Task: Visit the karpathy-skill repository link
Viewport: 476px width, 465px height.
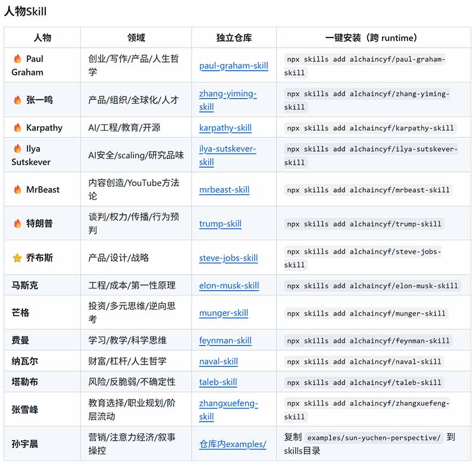Action: [226, 128]
